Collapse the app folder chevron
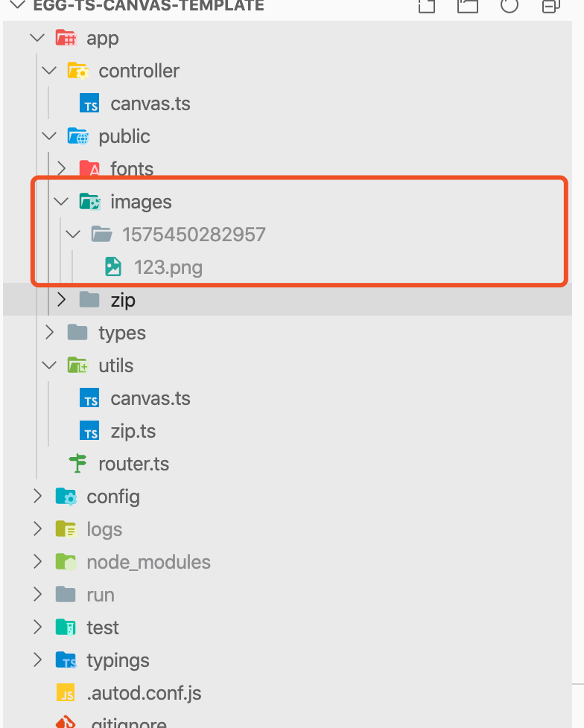This screenshot has width=584, height=728. pyautogui.click(x=37, y=38)
